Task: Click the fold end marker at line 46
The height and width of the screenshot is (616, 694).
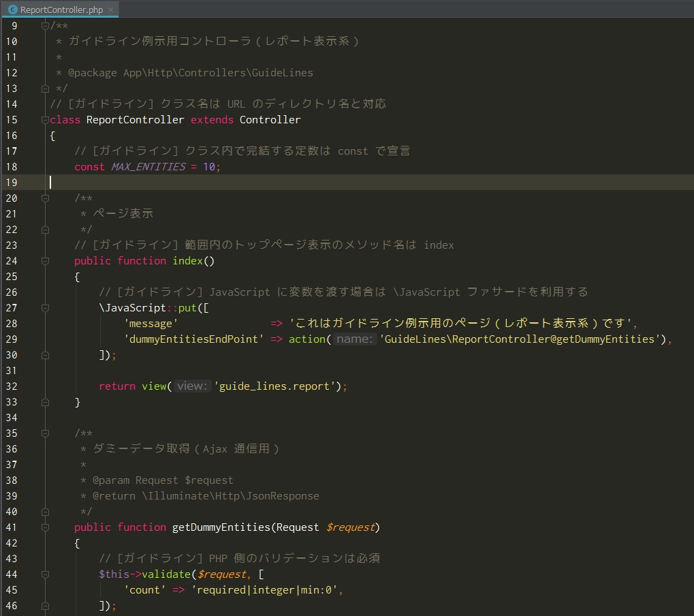Action: click(x=45, y=606)
